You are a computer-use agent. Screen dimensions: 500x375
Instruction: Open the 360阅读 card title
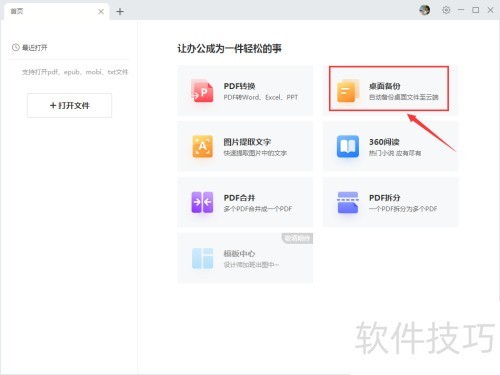(384, 142)
